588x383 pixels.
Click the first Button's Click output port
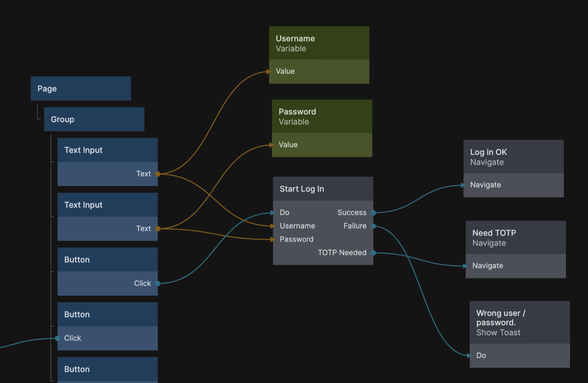158,283
